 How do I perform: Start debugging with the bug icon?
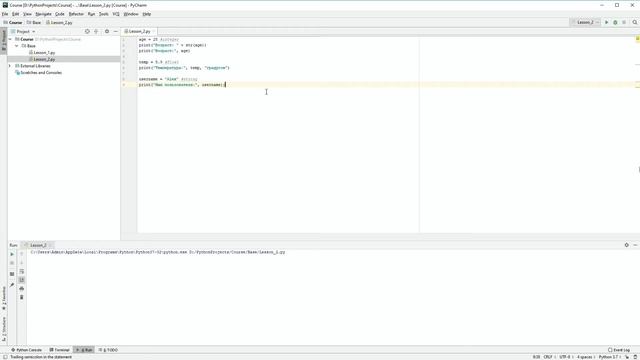point(615,22)
